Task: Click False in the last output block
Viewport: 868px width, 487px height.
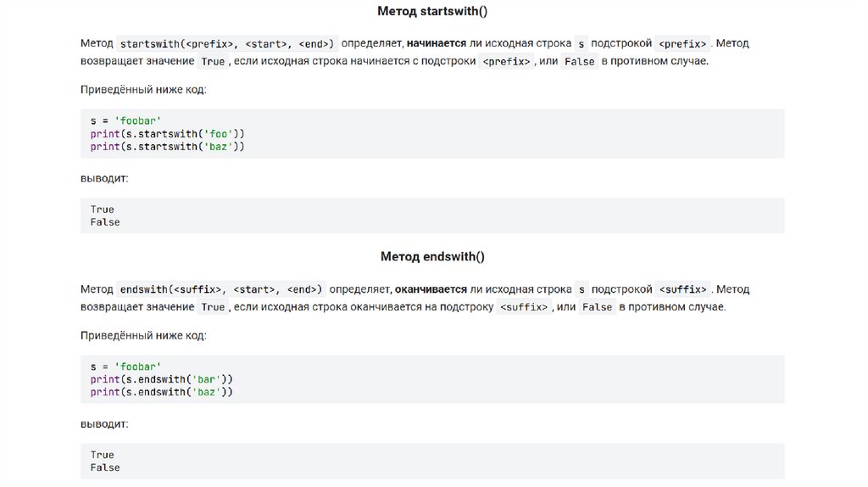Action: click(x=105, y=467)
